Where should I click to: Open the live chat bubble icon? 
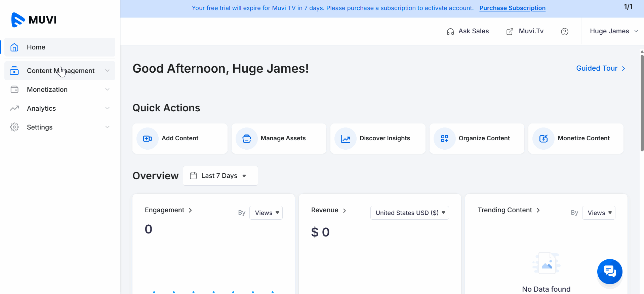[609, 271]
